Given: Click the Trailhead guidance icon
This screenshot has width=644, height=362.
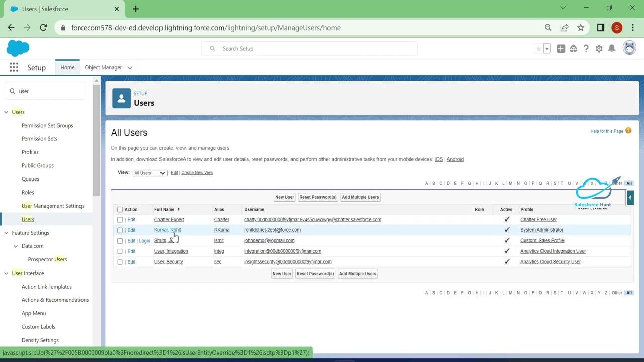Looking at the screenshot, I should pyautogui.click(x=573, y=49).
